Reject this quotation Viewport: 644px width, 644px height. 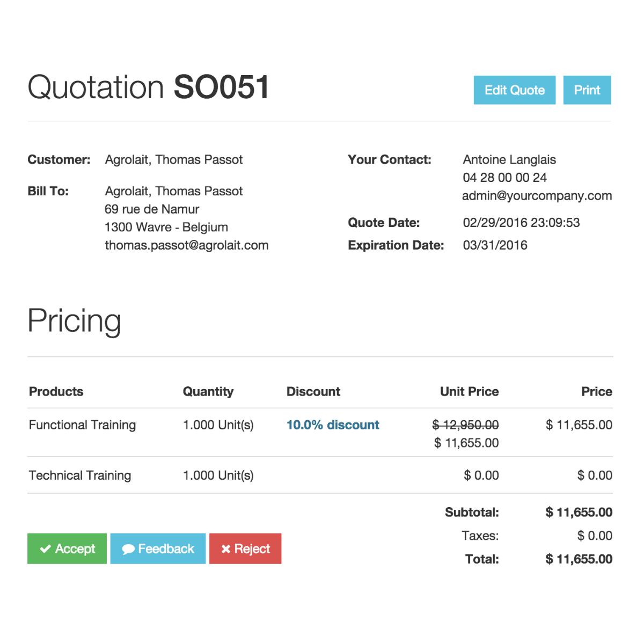coord(245,548)
